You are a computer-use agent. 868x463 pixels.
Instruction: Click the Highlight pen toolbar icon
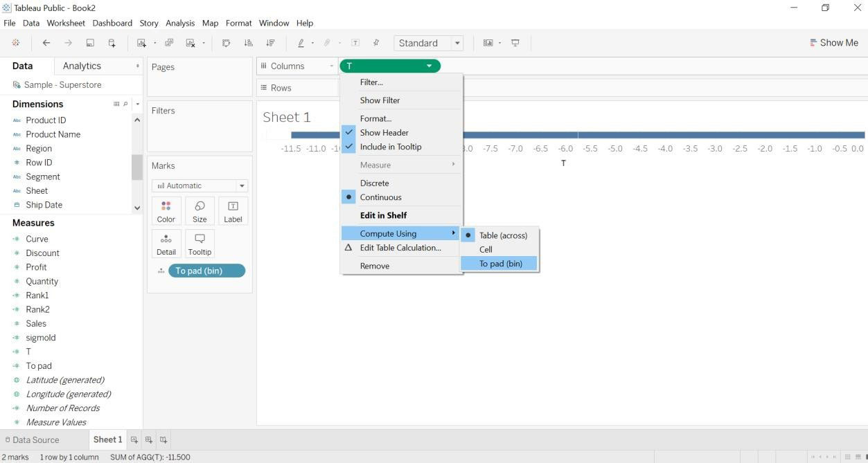(301, 43)
